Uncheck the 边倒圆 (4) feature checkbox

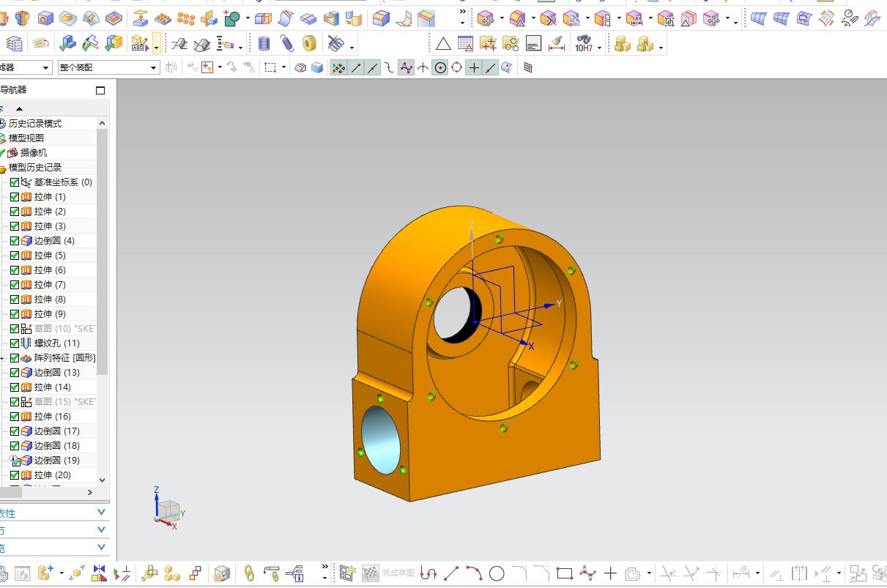click(15, 241)
